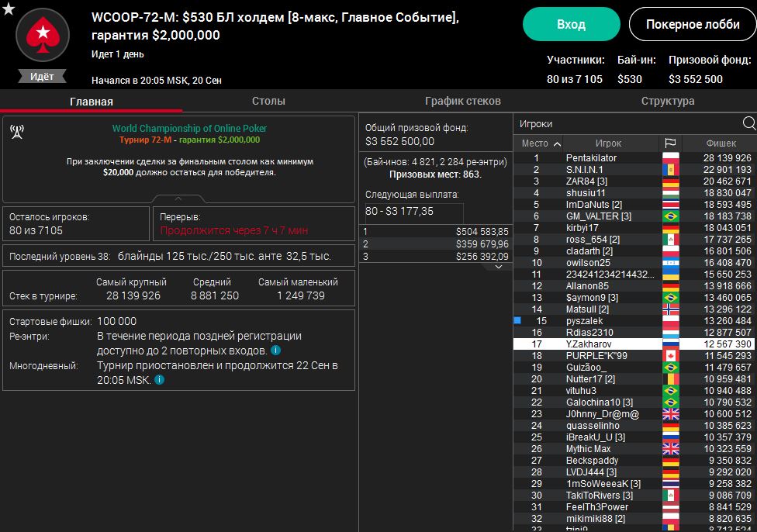Viewport: 757px width, 532px height.
Task: Select player mikimiki88 [2]
Action: pos(634,519)
